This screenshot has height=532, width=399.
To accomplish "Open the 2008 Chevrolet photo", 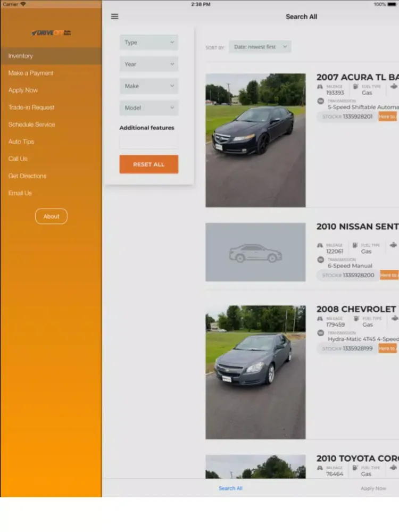I will 255,372.
